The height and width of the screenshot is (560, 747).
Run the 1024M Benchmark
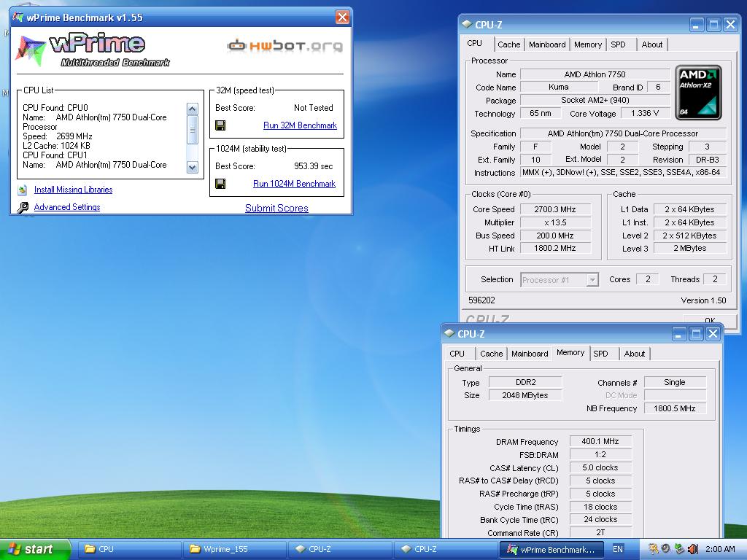(295, 183)
